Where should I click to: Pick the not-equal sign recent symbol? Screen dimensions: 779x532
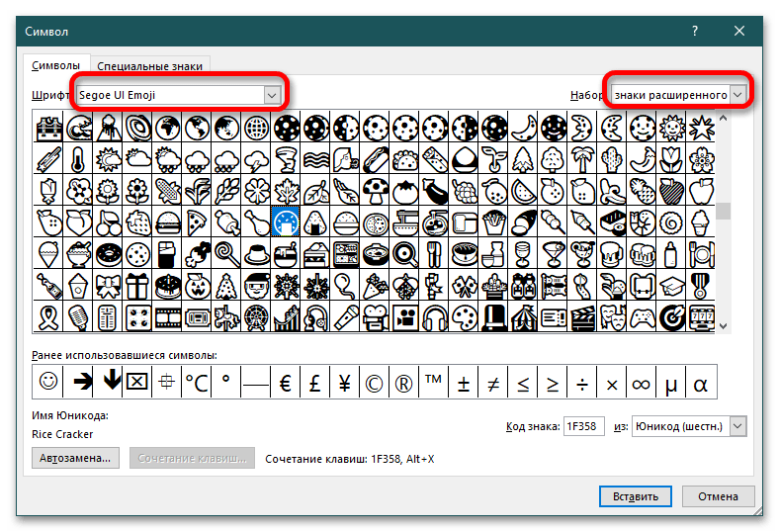pos(493,382)
